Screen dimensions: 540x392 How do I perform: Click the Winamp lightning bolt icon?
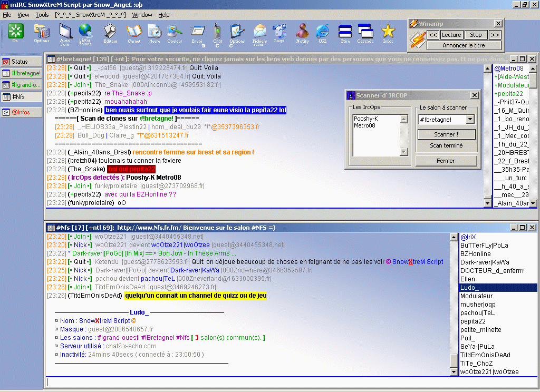(418, 40)
